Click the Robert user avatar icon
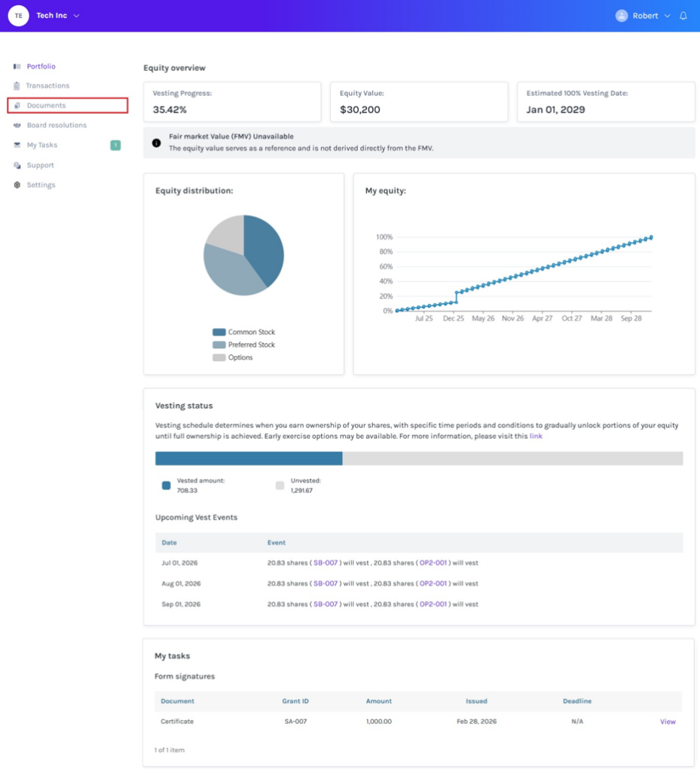700x772 pixels. [622, 16]
